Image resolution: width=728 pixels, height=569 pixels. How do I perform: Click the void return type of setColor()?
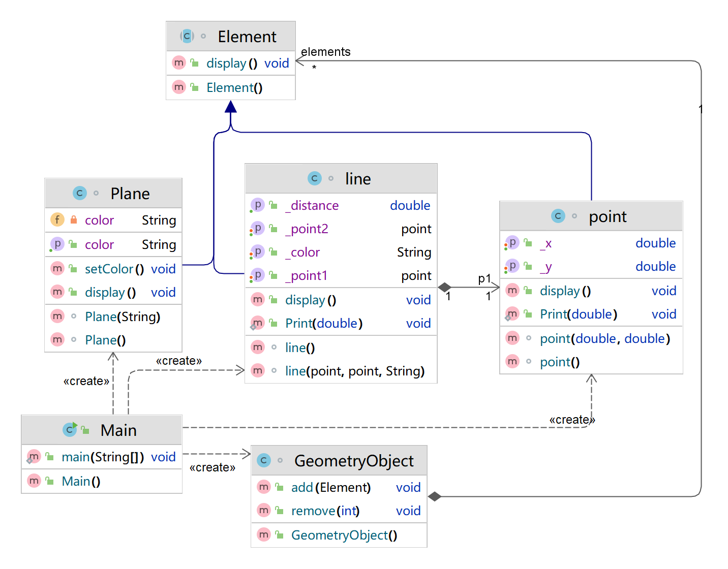[x=163, y=269]
